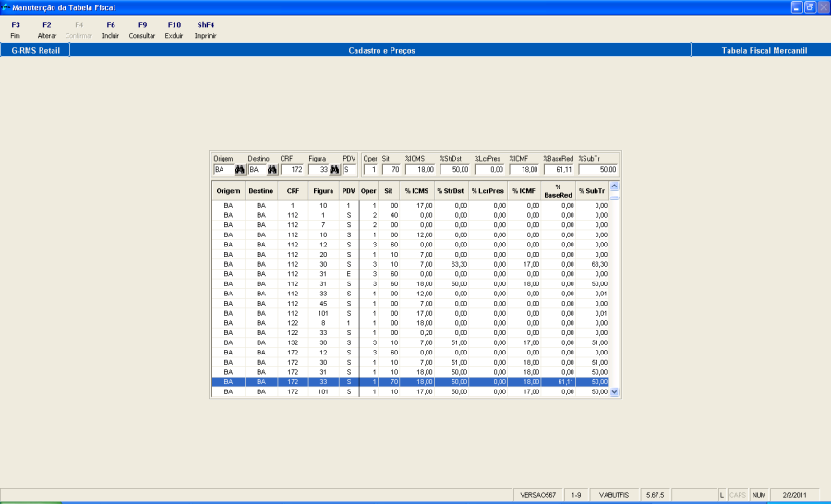The width and height of the screenshot is (831, 504).
Task: Select row CRF 112 Figura 20
Action: (410, 255)
